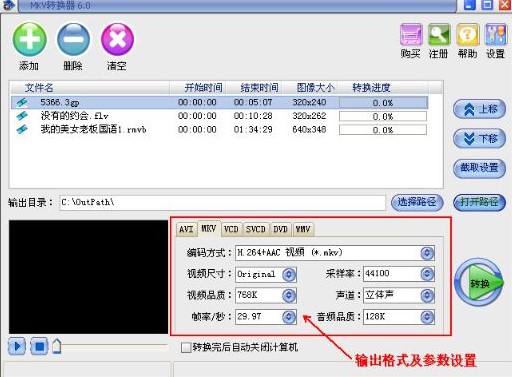
Task: Open the Purchase (购买) cart icon
Action: click(x=411, y=35)
